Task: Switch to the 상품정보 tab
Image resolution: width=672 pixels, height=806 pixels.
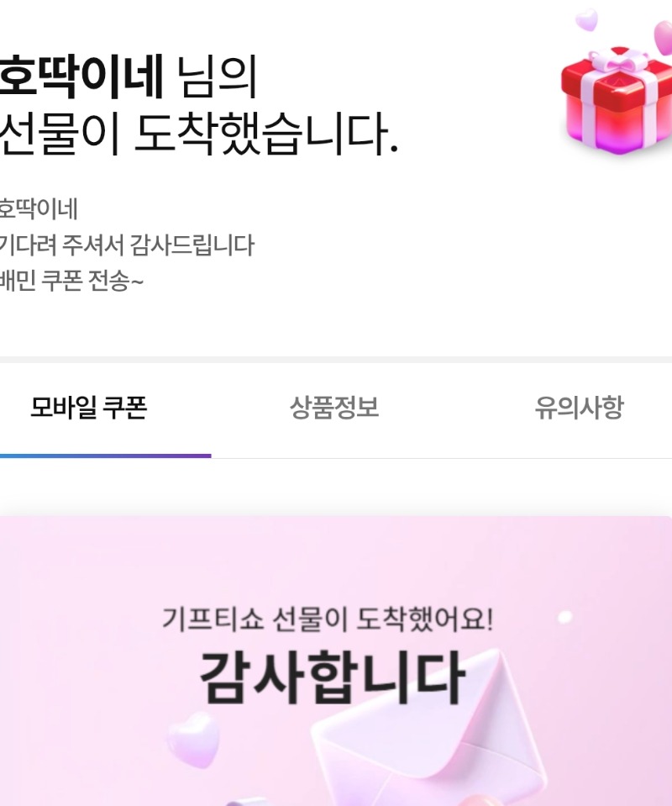Action: point(334,408)
